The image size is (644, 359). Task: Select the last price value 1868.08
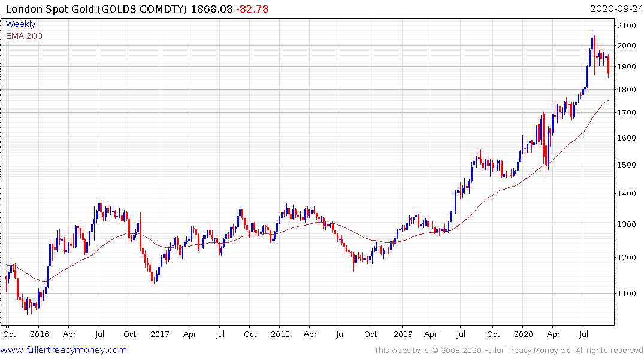click(x=211, y=9)
